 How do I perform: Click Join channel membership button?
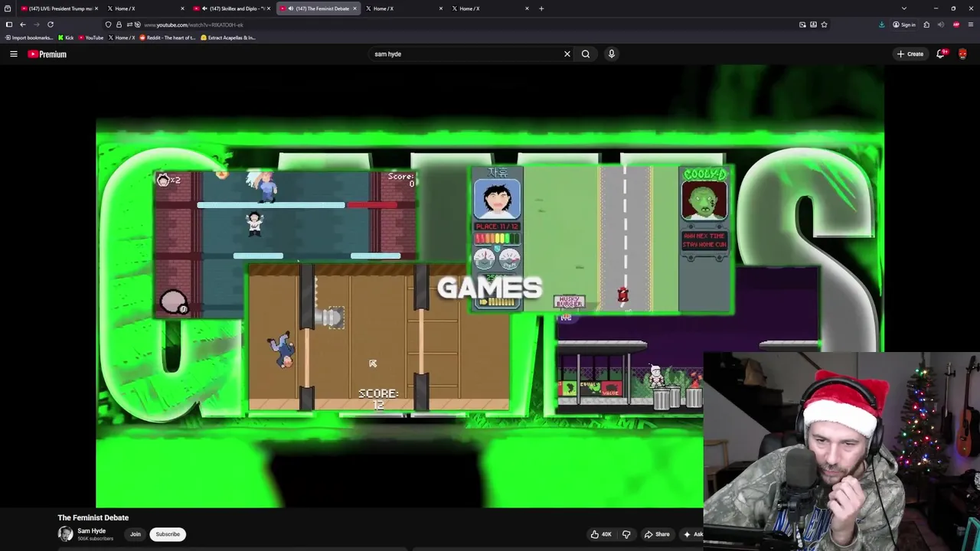coord(136,534)
